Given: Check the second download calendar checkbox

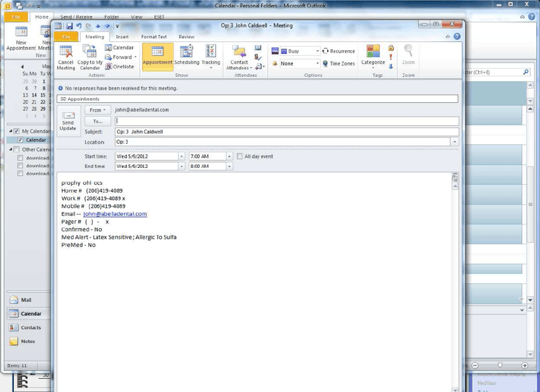Looking at the screenshot, I should tap(20, 166).
